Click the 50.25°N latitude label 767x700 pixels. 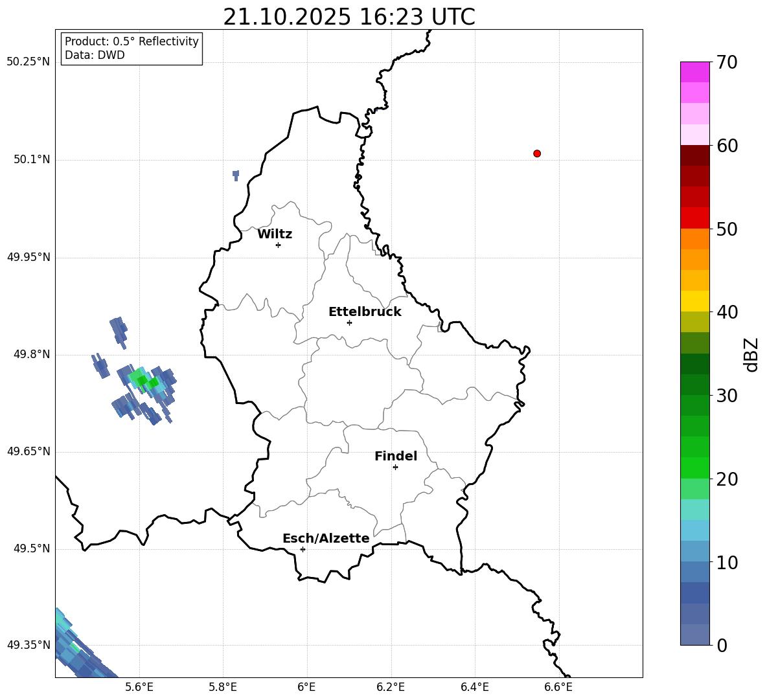pos(29,62)
